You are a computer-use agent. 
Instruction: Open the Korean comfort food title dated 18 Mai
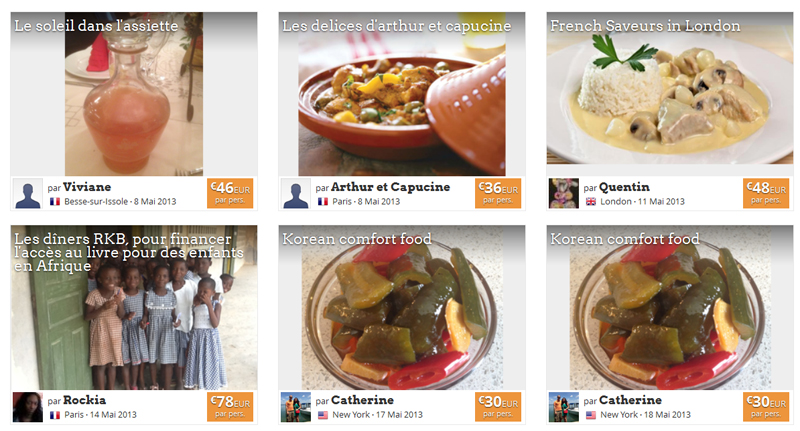point(624,239)
